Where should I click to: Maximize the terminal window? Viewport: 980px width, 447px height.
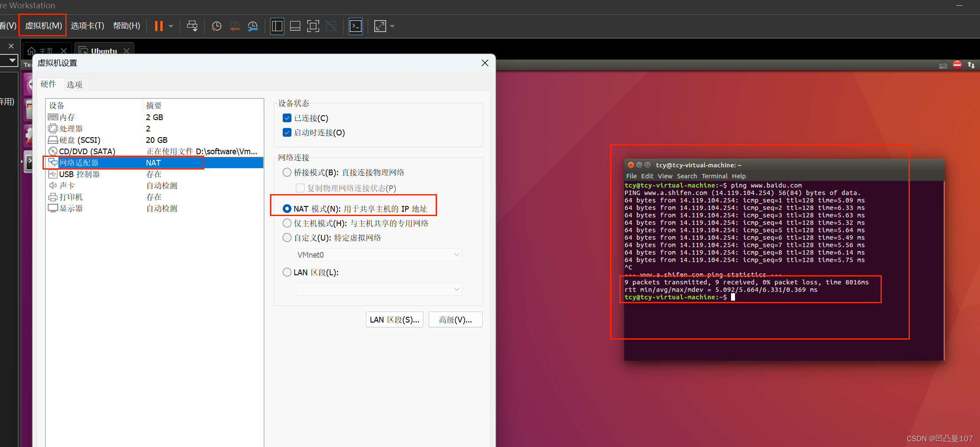[x=647, y=165]
